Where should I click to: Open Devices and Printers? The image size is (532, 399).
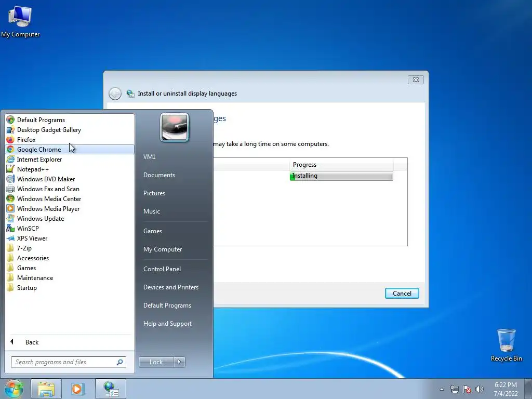click(174, 287)
